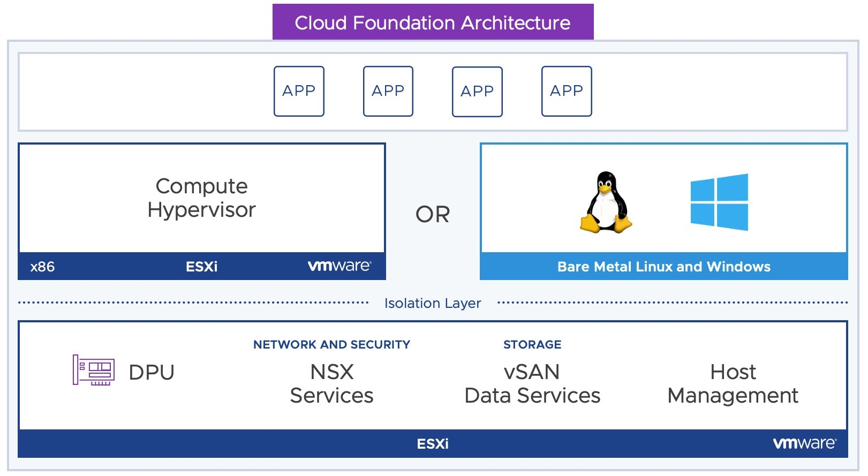Click the vSAN Data Services text

point(532,384)
